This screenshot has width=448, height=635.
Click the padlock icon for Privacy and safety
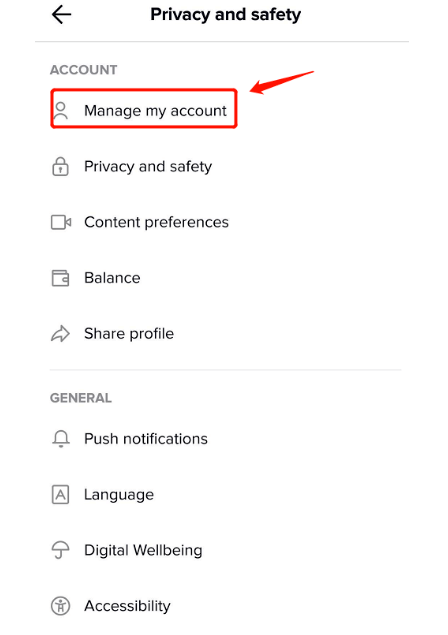(60, 166)
